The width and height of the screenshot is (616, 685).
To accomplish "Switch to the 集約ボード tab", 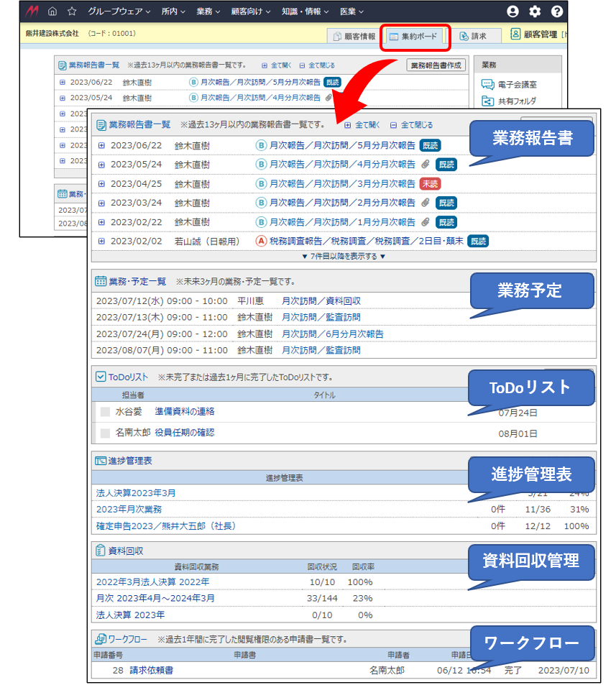I will 415,36.
